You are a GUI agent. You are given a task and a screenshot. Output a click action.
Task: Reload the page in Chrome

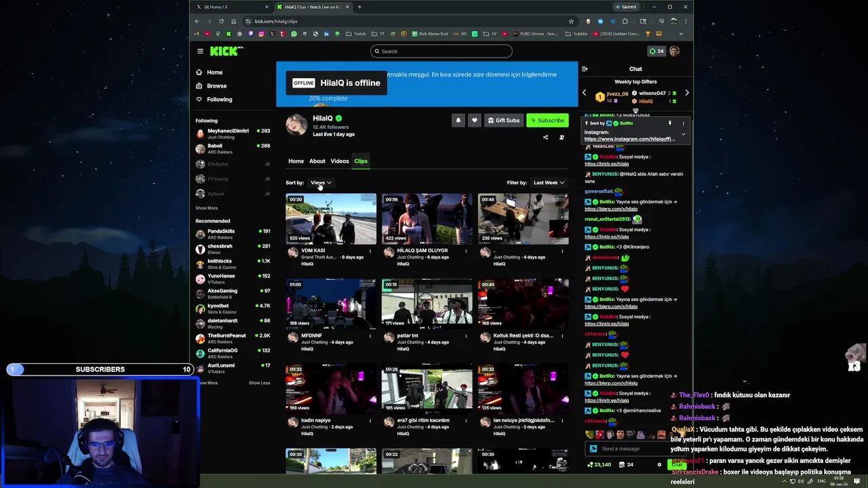[221, 21]
